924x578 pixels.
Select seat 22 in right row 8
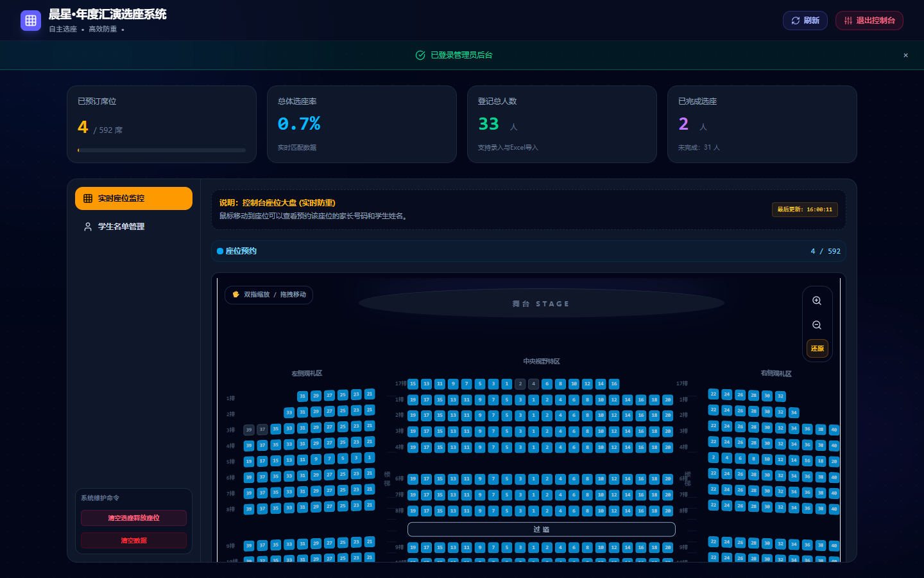(714, 505)
